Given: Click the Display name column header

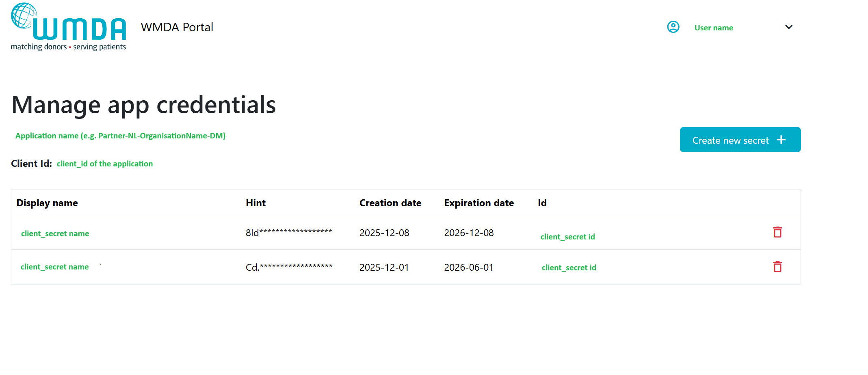Looking at the screenshot, I should (x=47, y=203).
